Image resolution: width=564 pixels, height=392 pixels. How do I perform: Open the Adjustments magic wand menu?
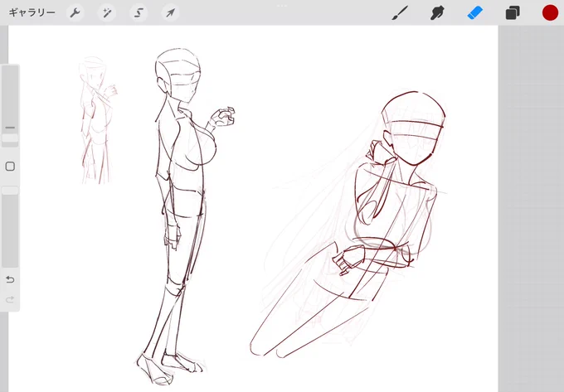pos(107,13)
